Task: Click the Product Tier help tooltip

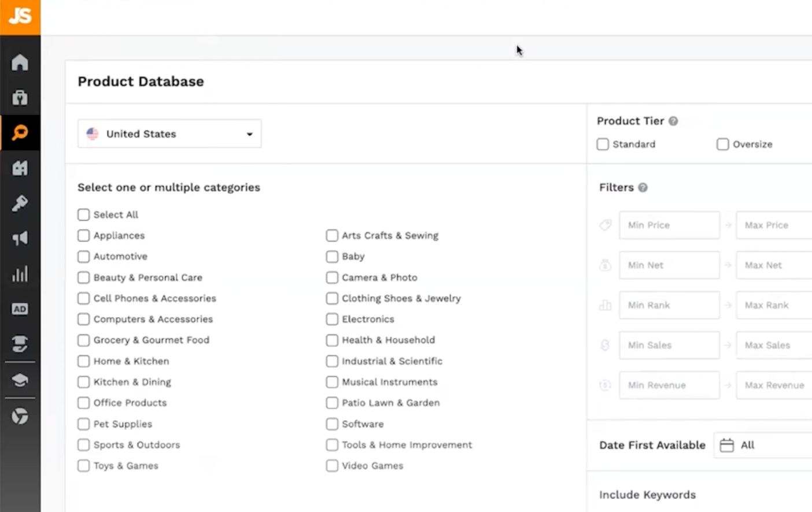Action: (673, 121)
